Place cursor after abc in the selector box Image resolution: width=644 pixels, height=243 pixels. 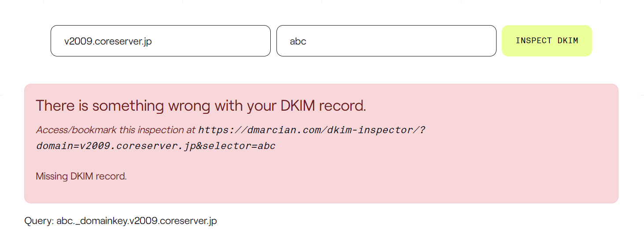pyautogui.click(x=307, y=41)
